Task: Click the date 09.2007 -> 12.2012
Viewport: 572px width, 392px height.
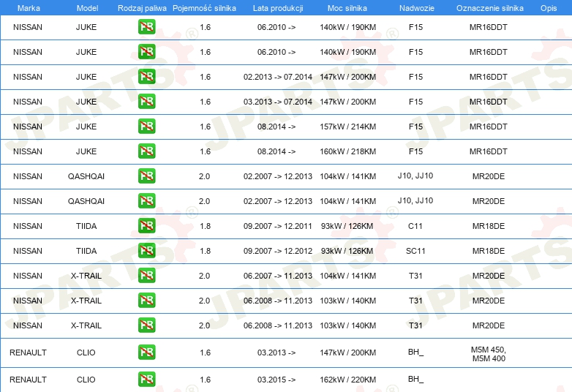Action: (278, 251)
